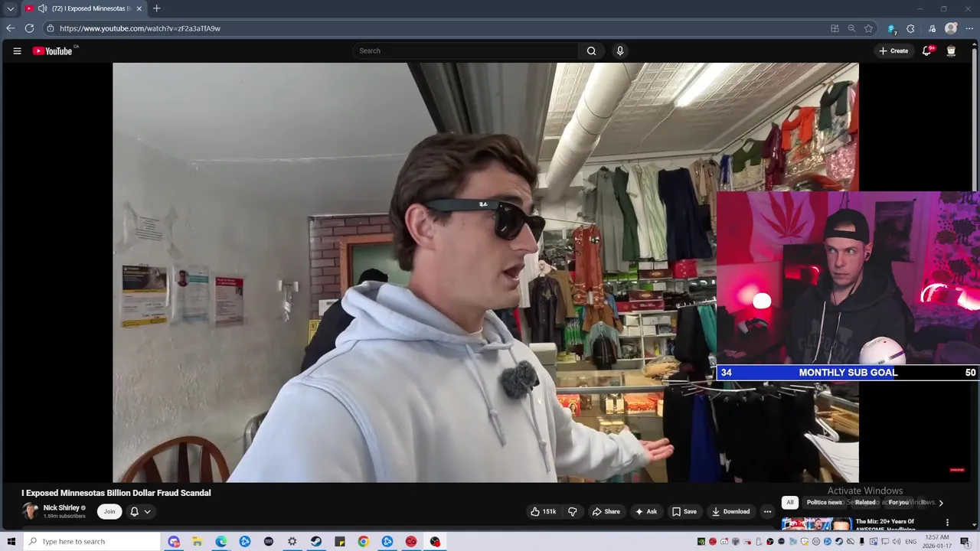980x551 pixels.
Task: Open Google Chrome from the taskbar
Action: [364, 542]
